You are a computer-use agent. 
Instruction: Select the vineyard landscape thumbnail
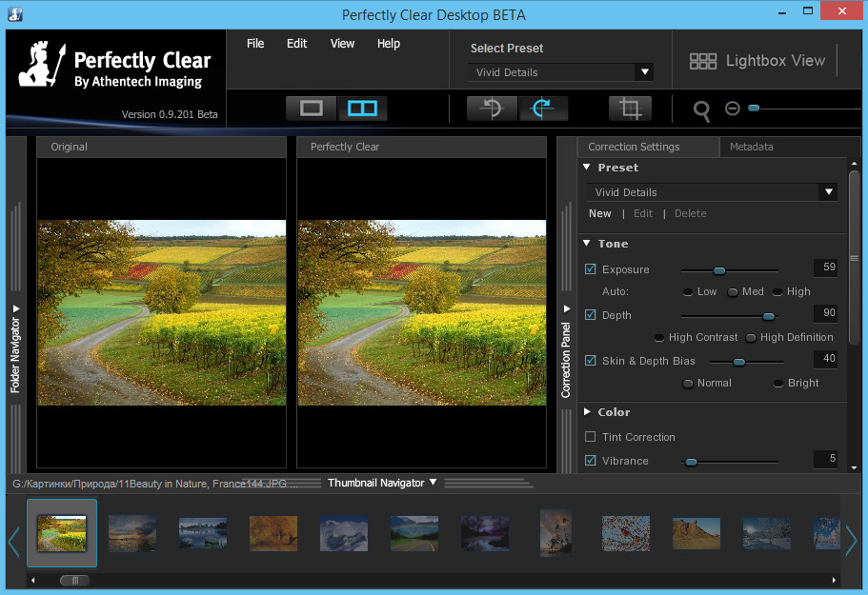62,533
